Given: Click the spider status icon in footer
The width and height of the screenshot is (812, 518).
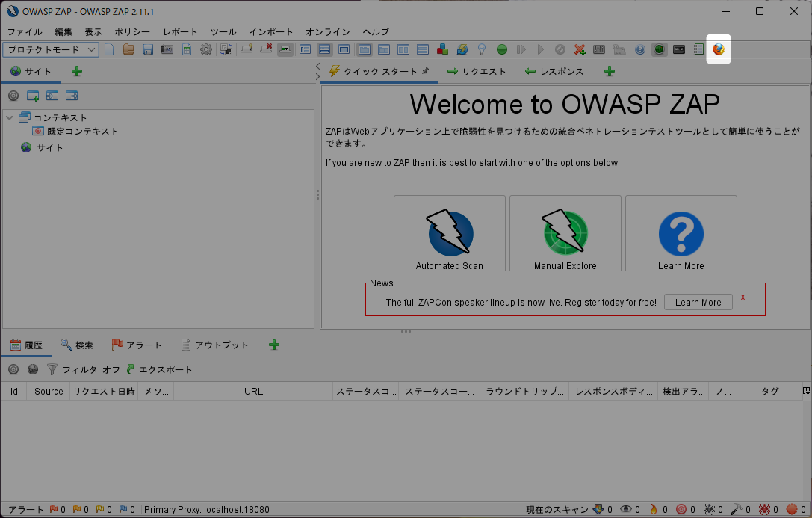Looking at the screenshot, I should pos(709,509).
